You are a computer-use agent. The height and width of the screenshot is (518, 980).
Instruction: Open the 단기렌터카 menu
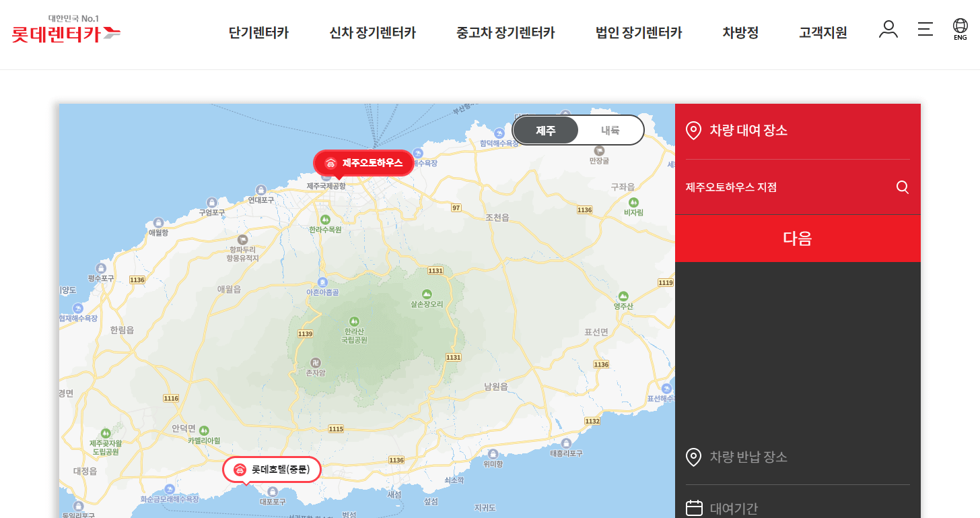click(x=258, y=32)
